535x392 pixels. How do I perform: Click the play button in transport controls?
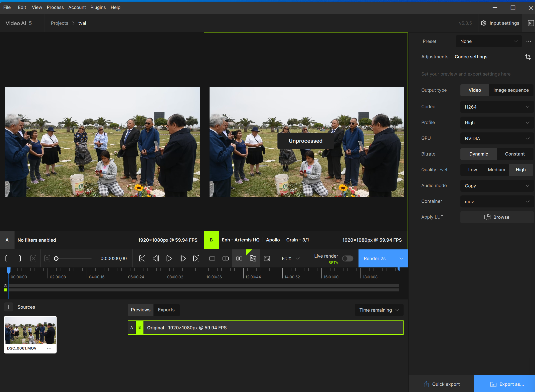(x=169, y=258)
